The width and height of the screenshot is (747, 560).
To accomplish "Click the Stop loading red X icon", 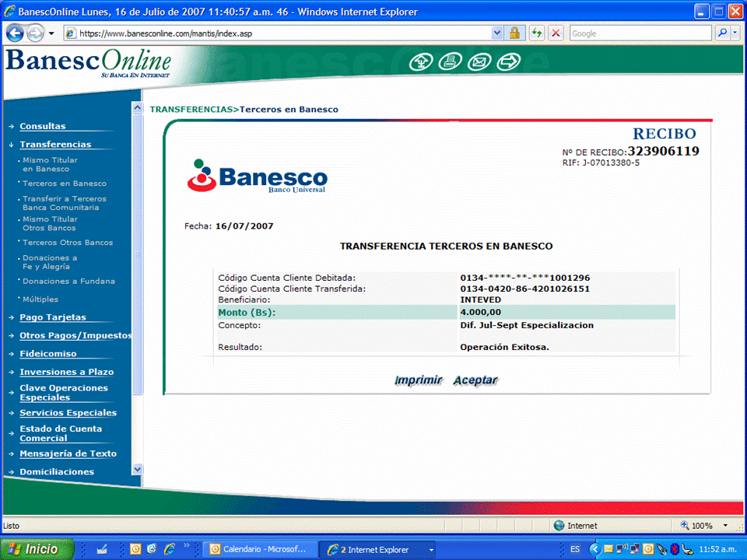I will click(x=556, y=33).
